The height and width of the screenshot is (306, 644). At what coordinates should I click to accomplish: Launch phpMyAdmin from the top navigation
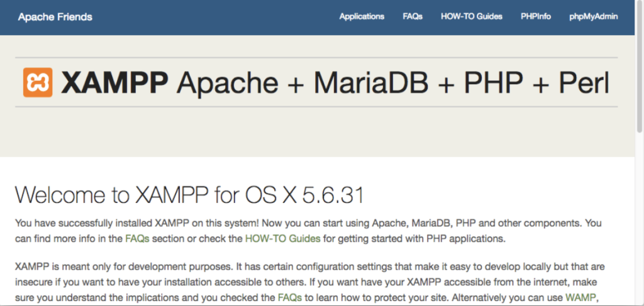(594, 17)
